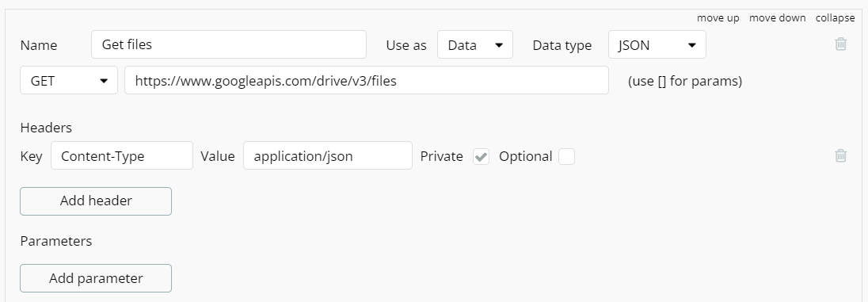Viewport: 868px width, 302px height.
Task: Move this API call up
Action: click(718, 17)
